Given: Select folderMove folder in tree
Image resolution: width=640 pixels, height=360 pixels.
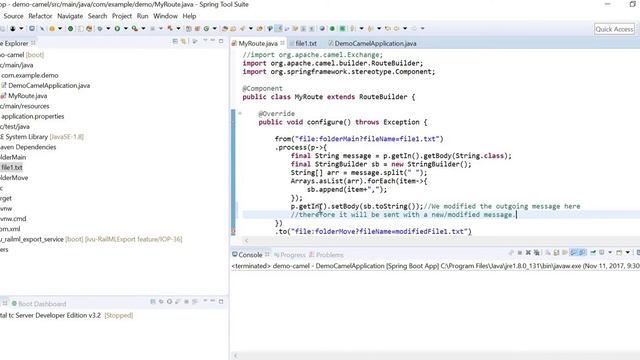Looking at the screenshot, I should coord(14,178).
